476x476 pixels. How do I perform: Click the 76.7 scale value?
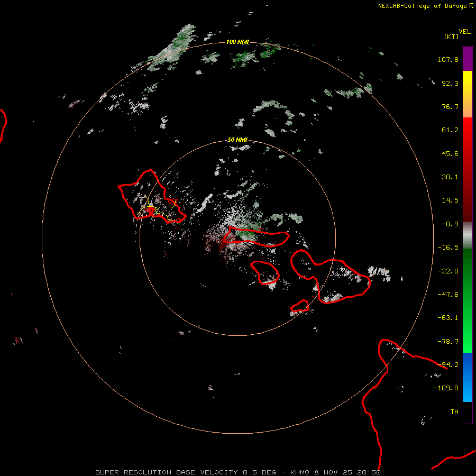[450, 106]
